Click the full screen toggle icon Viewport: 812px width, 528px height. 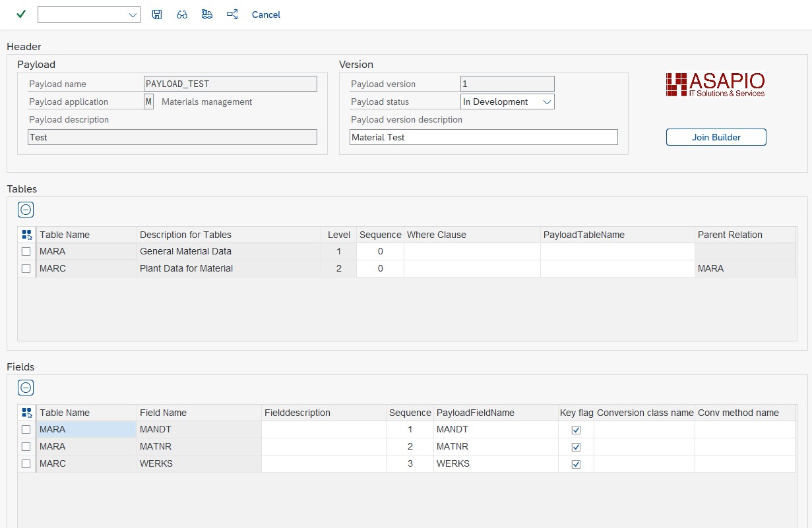[232, 14]
